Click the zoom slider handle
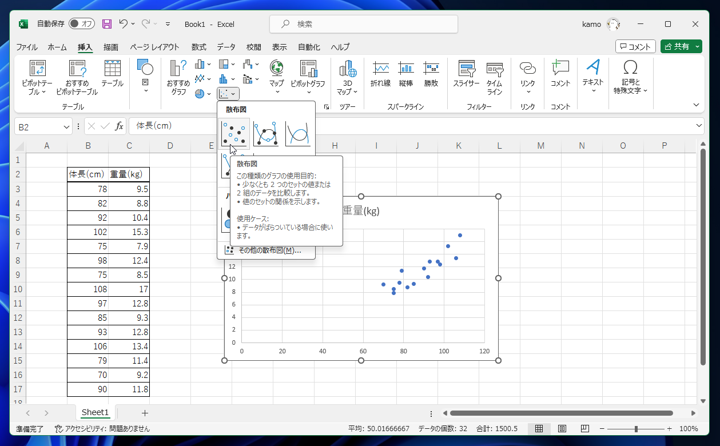The image size is (720, 446). 636,429
